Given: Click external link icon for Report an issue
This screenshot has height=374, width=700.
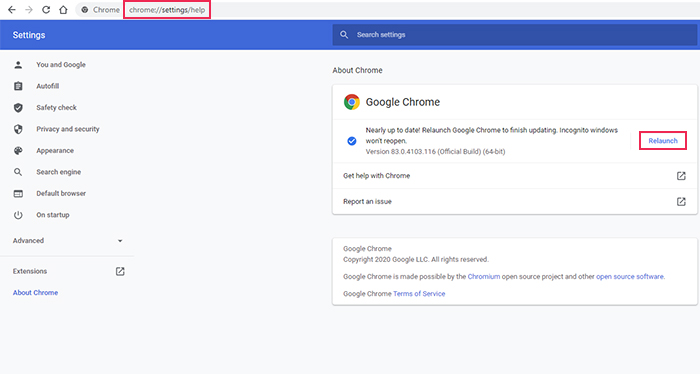Looking at the screenshot, I should point(681,202).
